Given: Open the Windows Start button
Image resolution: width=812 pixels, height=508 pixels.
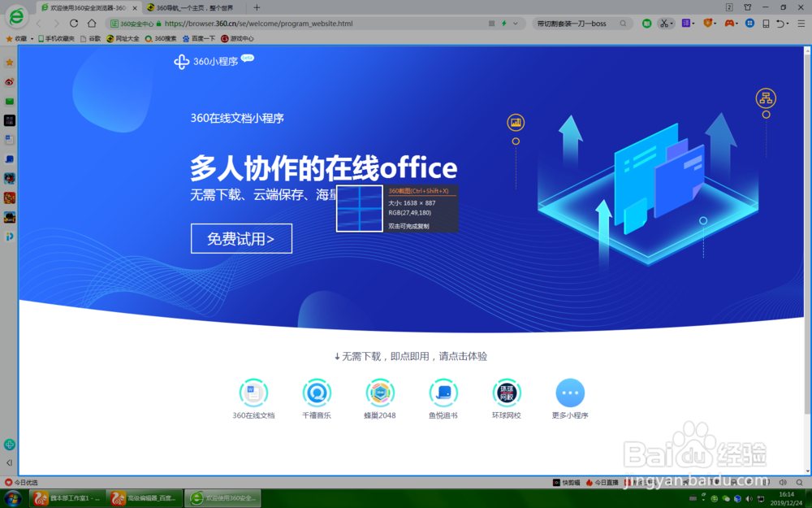Looking at the screenshot, I should click(12, 499).
